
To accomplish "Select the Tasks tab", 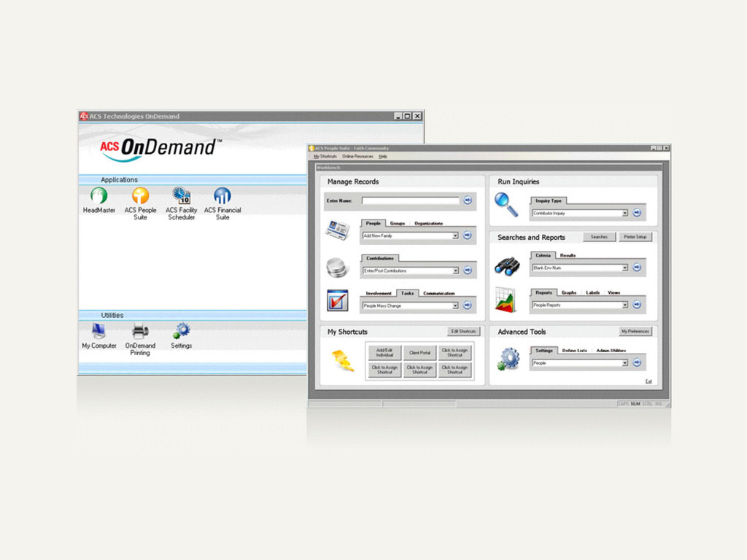I will (407, 293).
